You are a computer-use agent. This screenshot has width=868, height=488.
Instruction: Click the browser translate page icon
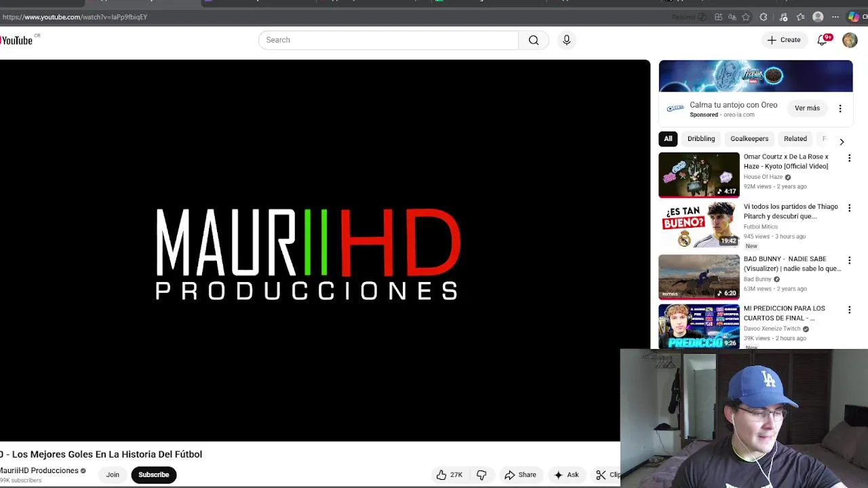pos(732,17)
